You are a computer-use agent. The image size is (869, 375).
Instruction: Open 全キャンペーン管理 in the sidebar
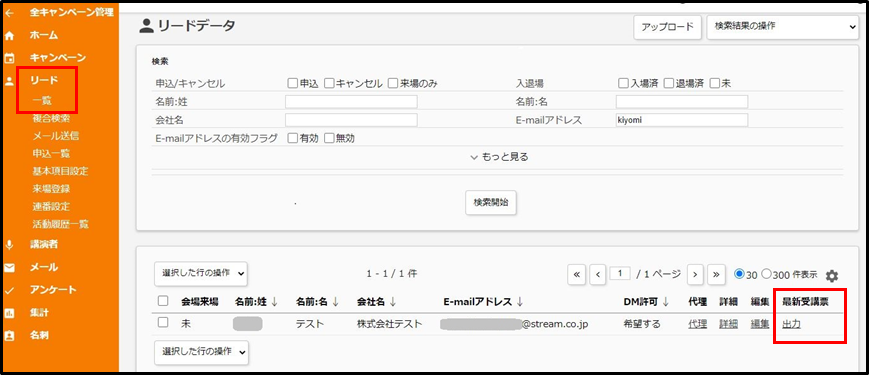[71, 12]
